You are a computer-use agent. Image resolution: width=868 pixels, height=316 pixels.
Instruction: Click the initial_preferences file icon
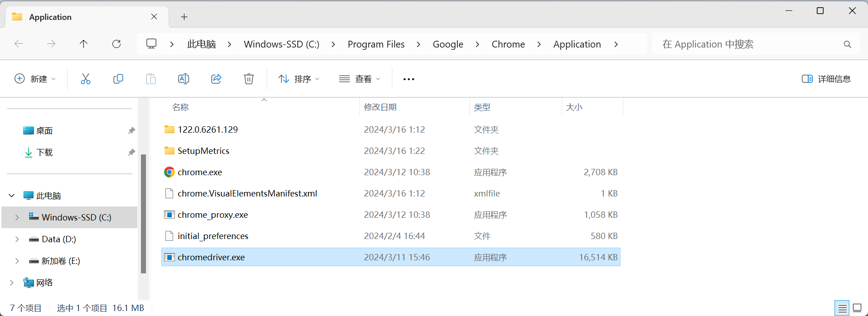point(169,236)
